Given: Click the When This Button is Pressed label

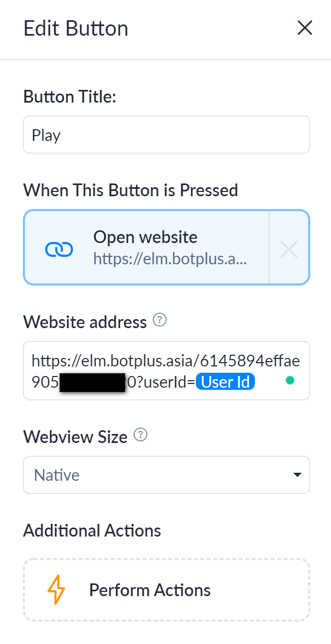Looking at the screenshot, I should (130, 190).
